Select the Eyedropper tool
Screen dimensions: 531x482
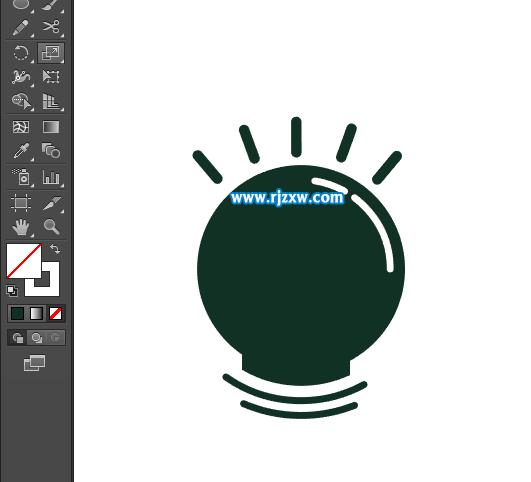tap(21, 151)
